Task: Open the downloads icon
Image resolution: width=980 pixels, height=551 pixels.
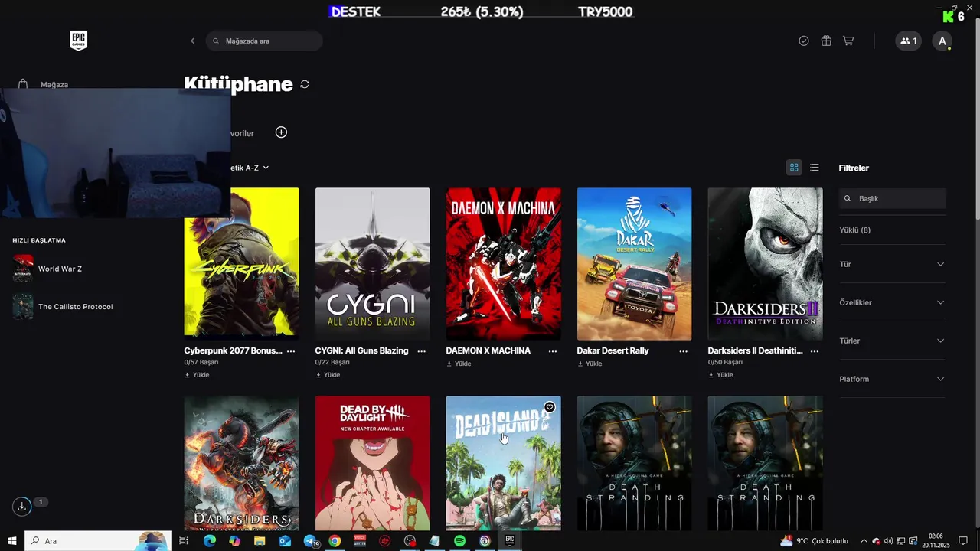Action: click(x=22, y=506)
